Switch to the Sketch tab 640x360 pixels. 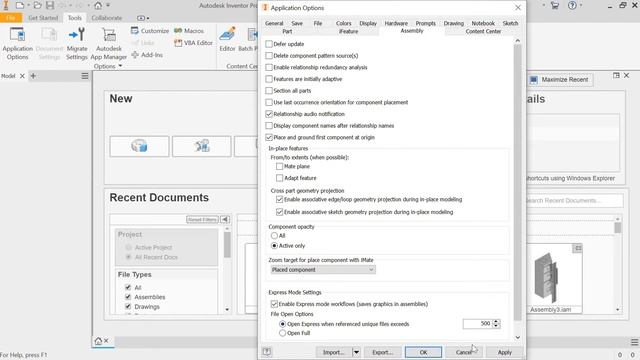510,23
